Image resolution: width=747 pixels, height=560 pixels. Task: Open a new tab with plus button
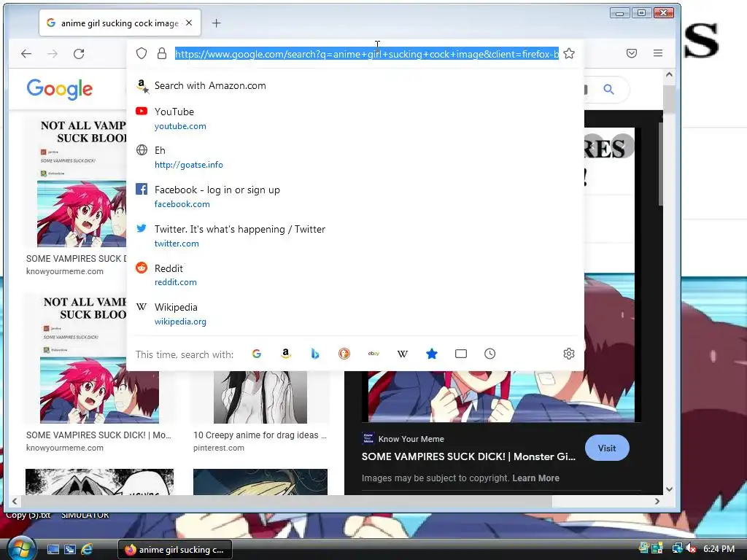point(216,23)
